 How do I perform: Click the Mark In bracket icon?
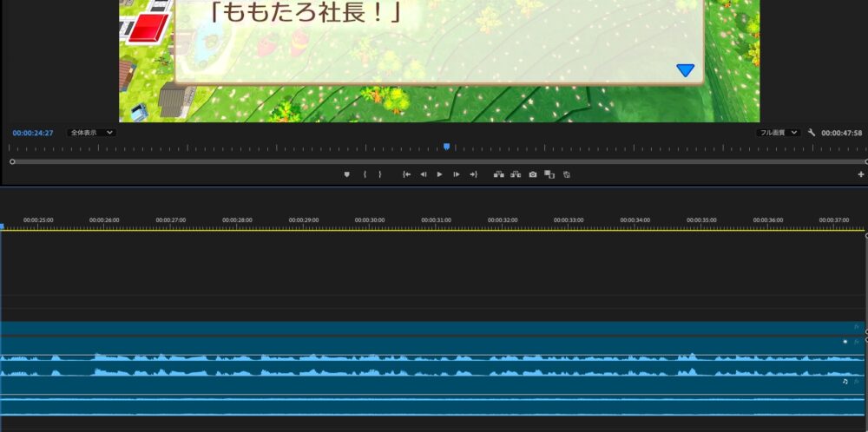365,174
